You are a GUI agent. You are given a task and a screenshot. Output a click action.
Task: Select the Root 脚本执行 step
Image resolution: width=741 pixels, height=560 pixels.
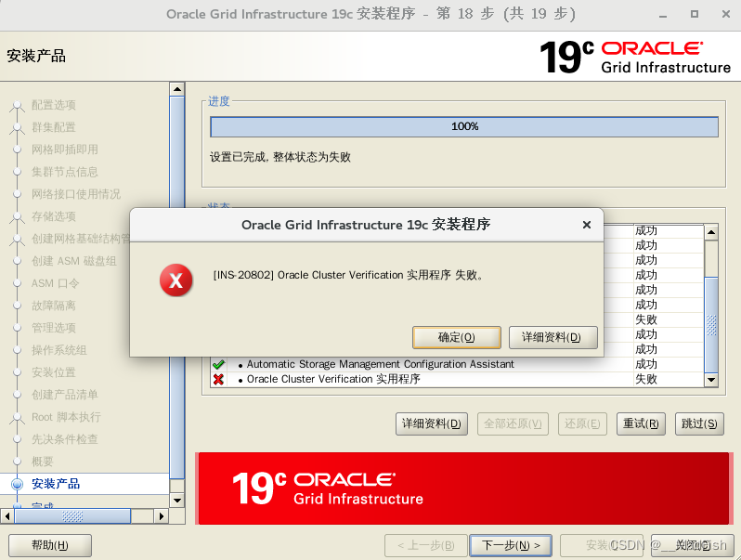pos(66,417)
